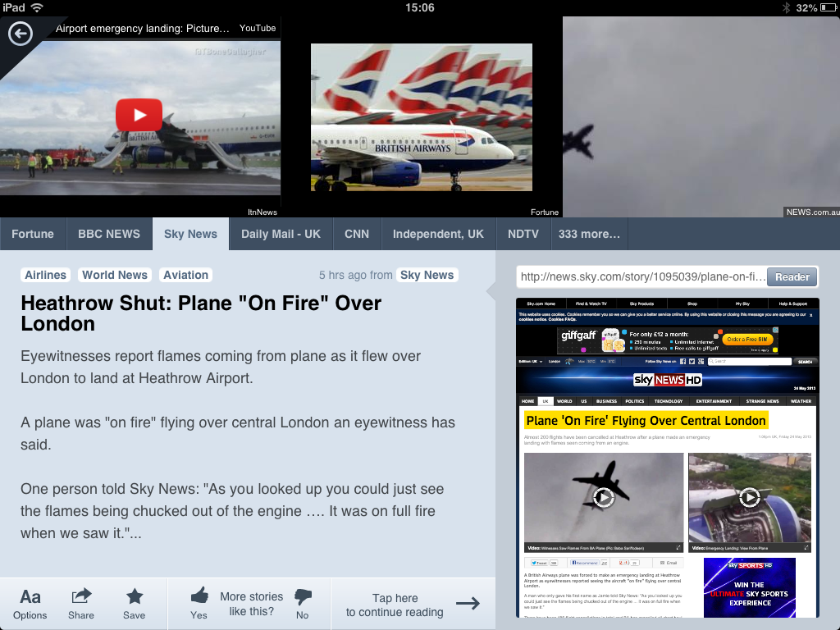Tap the Sky News HD logo

coord(667,380)
